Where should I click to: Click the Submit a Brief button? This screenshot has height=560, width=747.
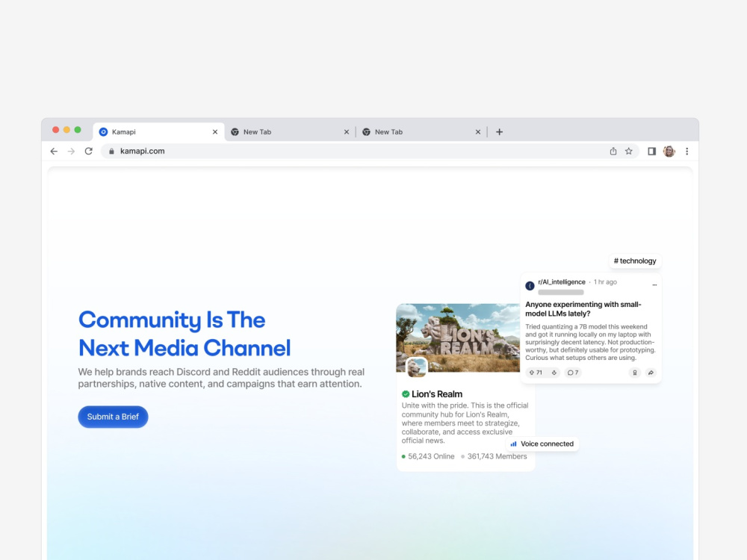click(113, 417)
